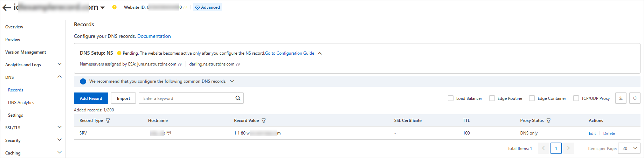Click the keyword search input field
This screenshot has width=644, height=158.
186,98
